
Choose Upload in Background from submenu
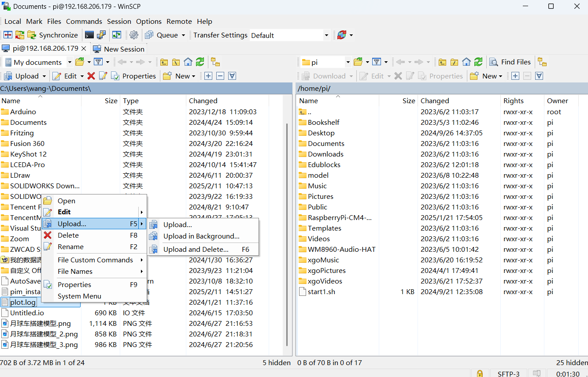pos(201,236)
